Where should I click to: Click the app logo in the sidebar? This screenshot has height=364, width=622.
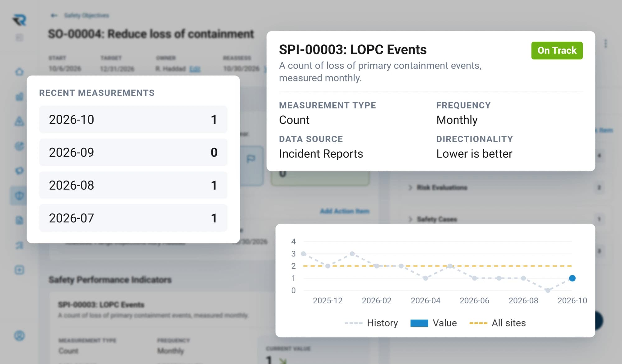click(x=19, y=20)
